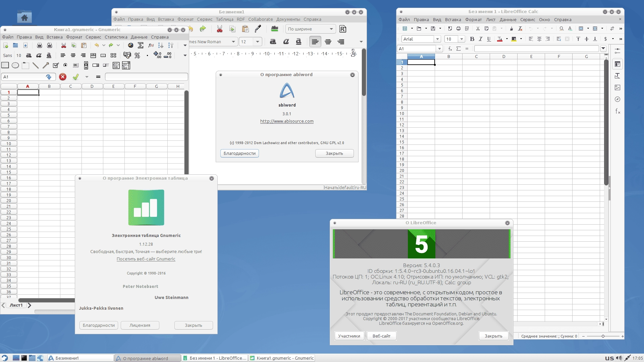Screen dimensions: 644x362
Task: Click the print preview icon in Gnumeric
Action: pyautogui.click(x=50, y=45)
